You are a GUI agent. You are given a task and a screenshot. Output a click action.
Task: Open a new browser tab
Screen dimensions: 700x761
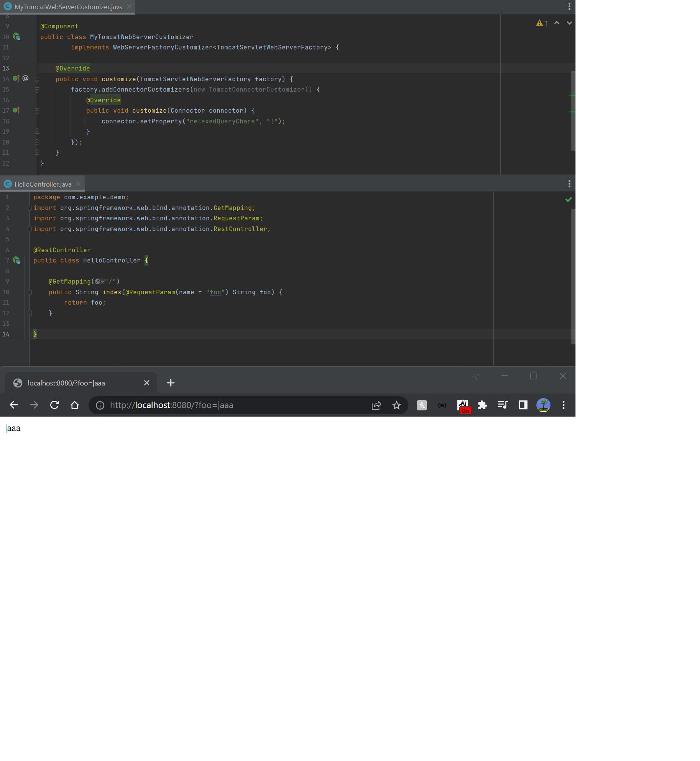click(x=171, y=383)
